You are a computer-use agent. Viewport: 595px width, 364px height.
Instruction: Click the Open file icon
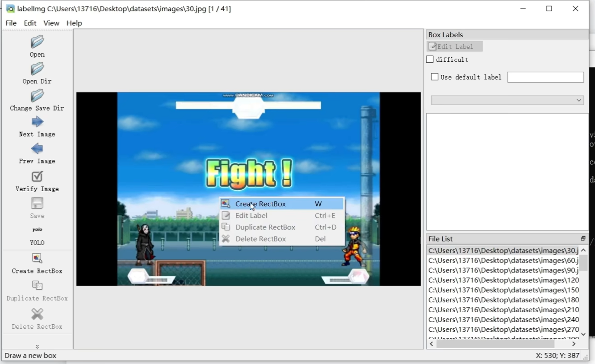[x=37, y=42]
